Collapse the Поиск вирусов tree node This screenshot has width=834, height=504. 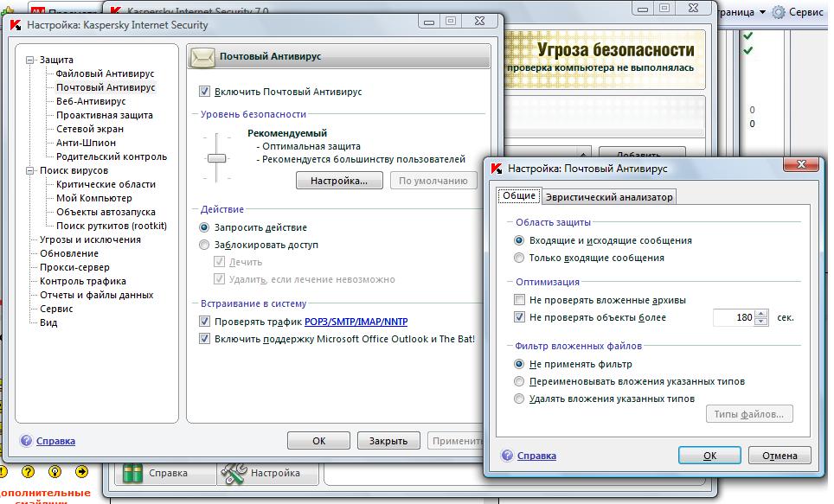tap(29, 170)
